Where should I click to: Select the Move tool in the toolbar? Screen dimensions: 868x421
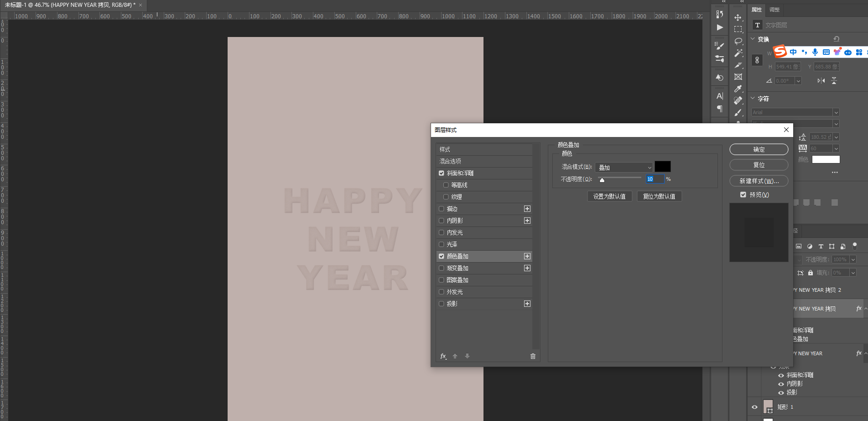(x=738, y=17)
